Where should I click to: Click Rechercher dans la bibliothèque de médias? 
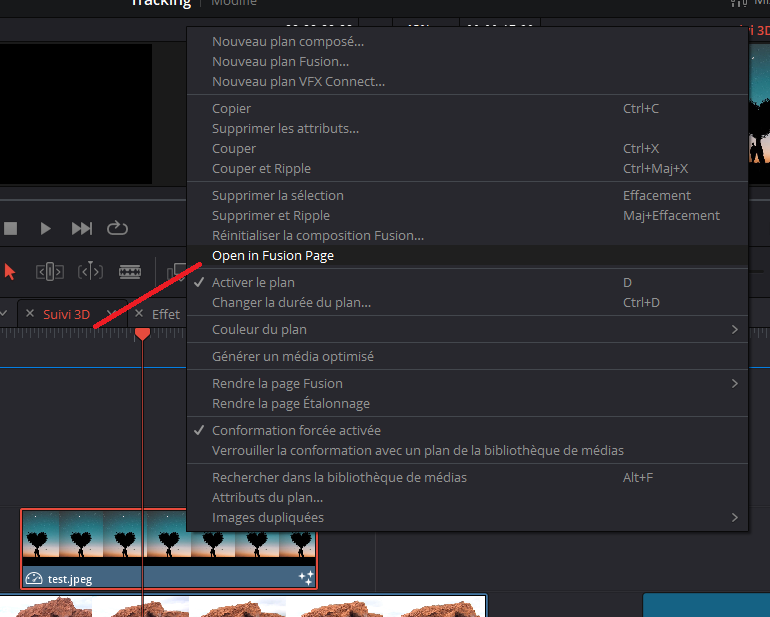tap(467, 477)
